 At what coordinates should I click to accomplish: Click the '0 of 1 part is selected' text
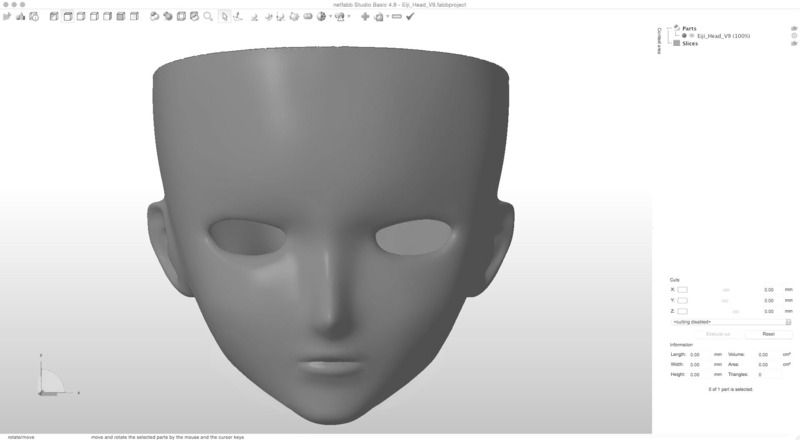coord(730,389)
